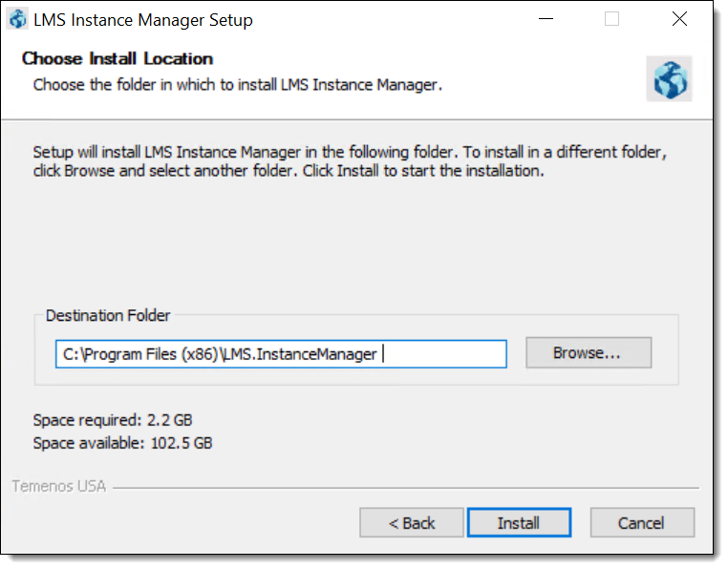Click the 'Destination Folder' group label

point(108,316)
